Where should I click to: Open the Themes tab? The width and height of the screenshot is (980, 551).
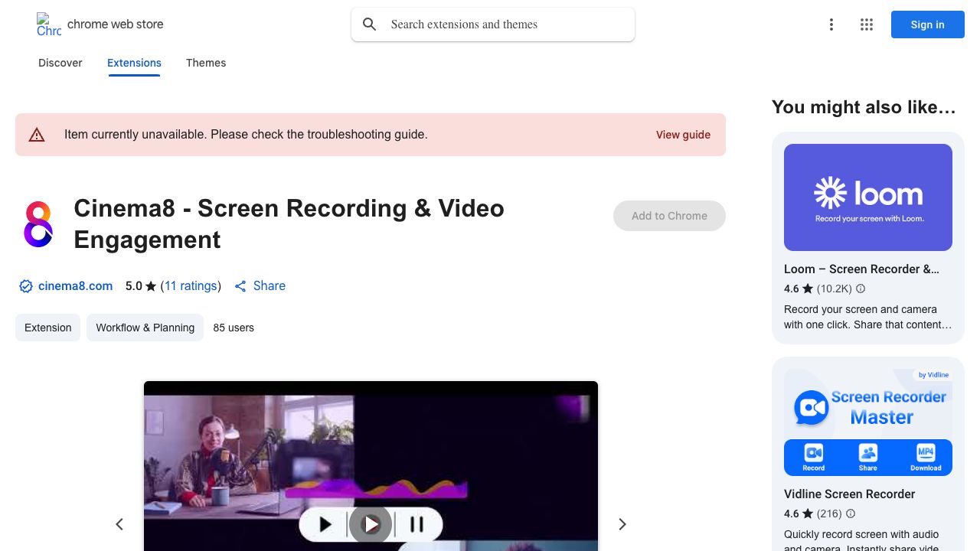coord(206,63)
